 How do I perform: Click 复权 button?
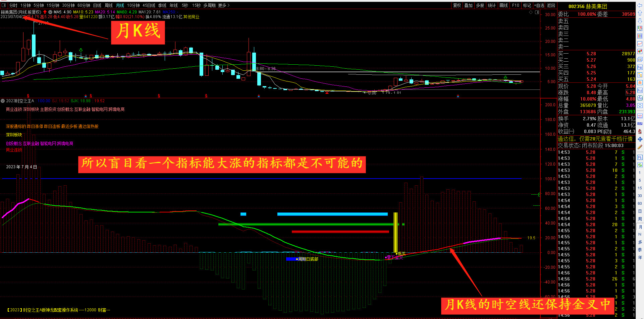(x=457, y=5)
